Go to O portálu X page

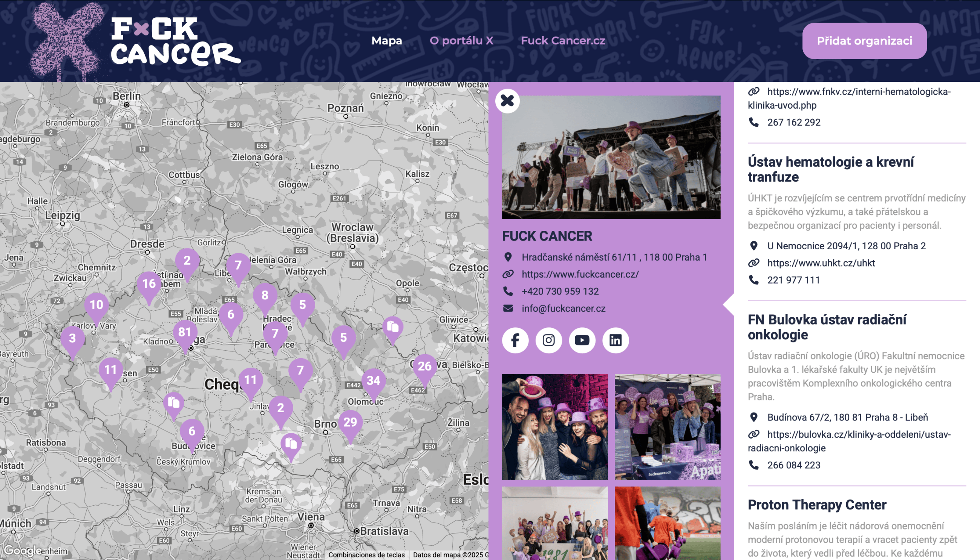(x=461, y=41)
